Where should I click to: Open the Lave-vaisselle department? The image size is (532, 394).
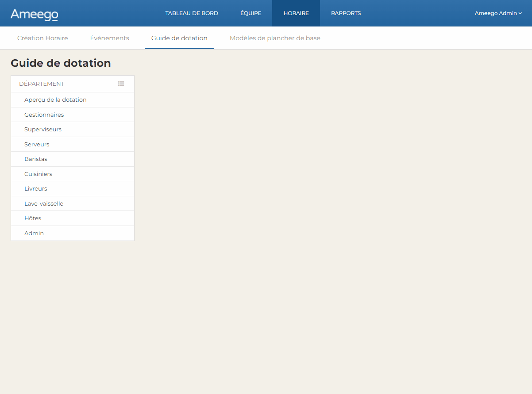tap(44, 204)
